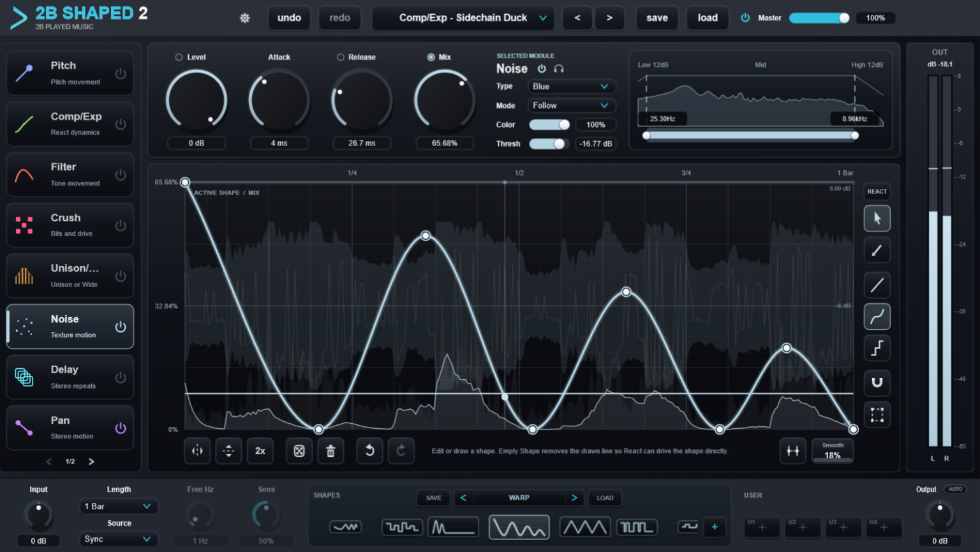Toggle the Master power button
Screen dimensions: 980x552
click(x=745, y=18)
